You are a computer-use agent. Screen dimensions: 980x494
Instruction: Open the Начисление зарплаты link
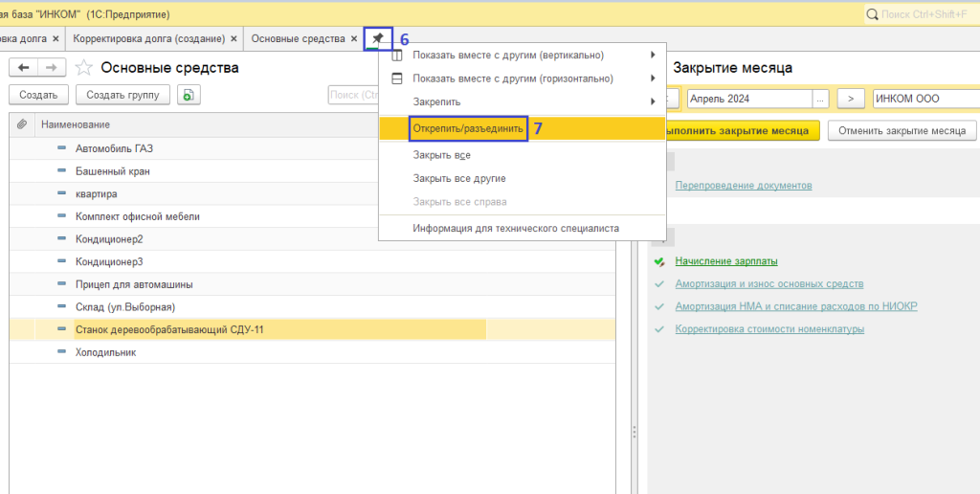click(x=725, y=260)
